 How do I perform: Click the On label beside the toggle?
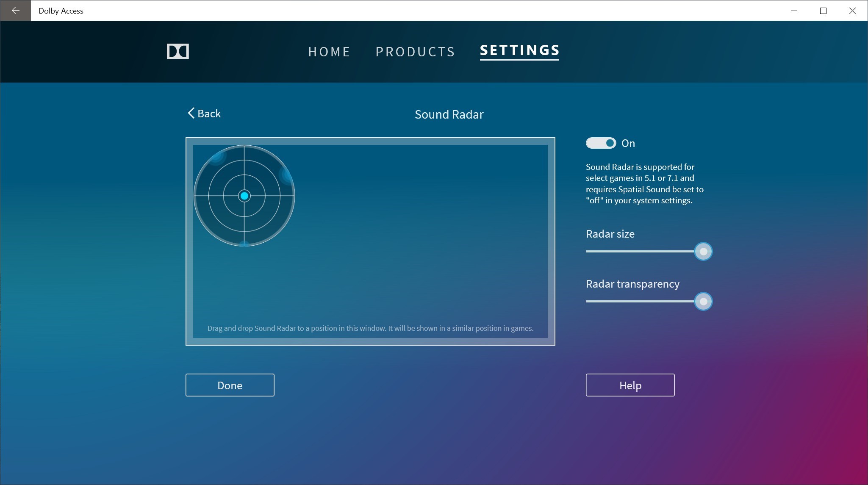click(628, 143)
